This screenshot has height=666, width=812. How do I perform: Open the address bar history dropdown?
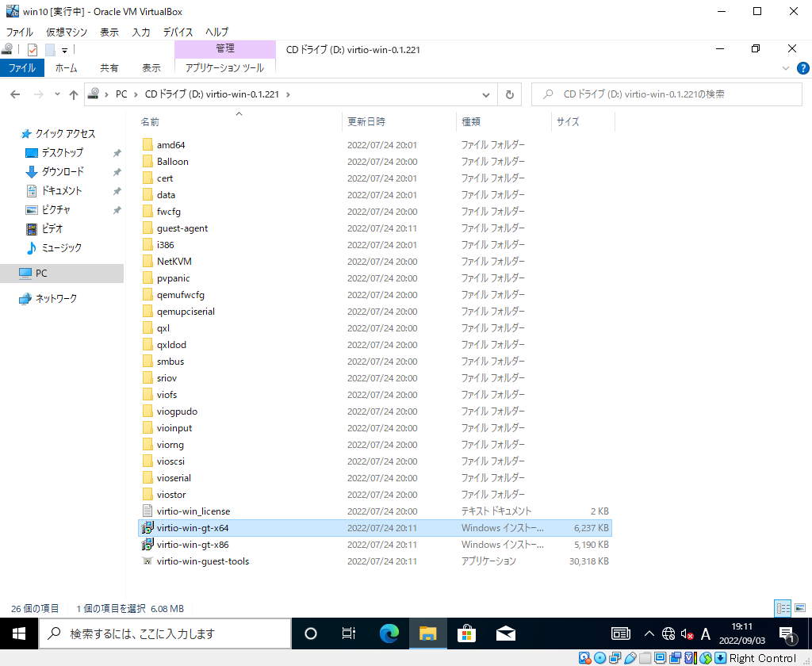(486, 94)
